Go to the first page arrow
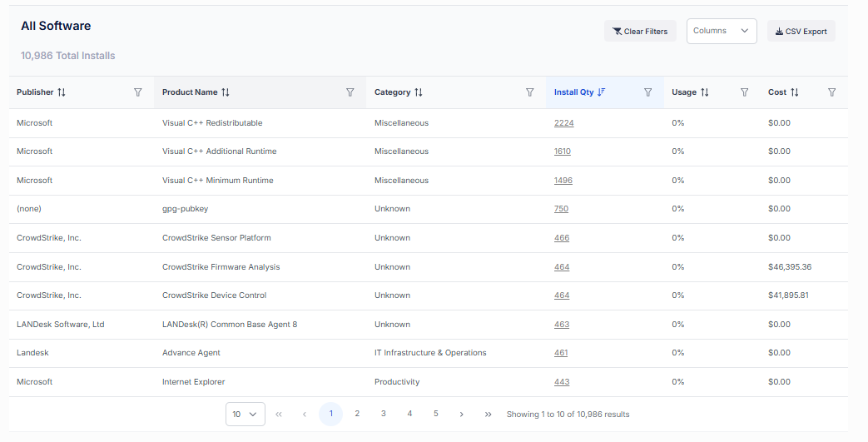This screenshot has width=868, height=442. [279, 415]
